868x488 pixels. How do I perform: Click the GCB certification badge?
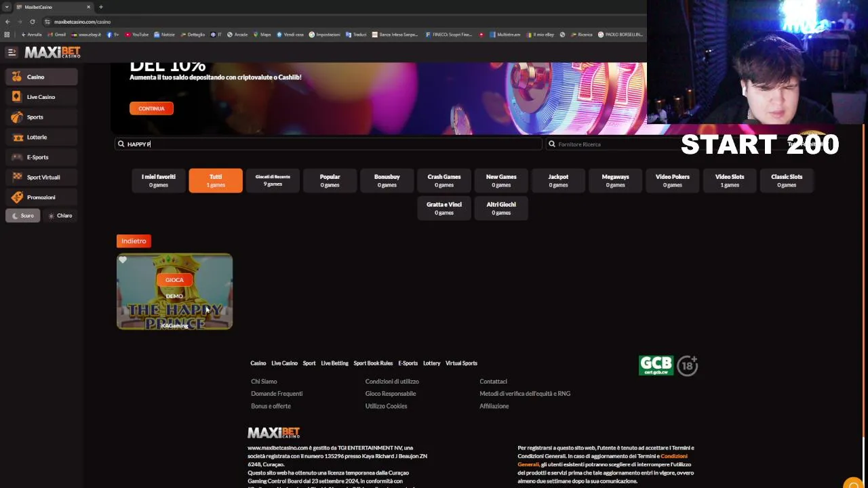[656, 365]
